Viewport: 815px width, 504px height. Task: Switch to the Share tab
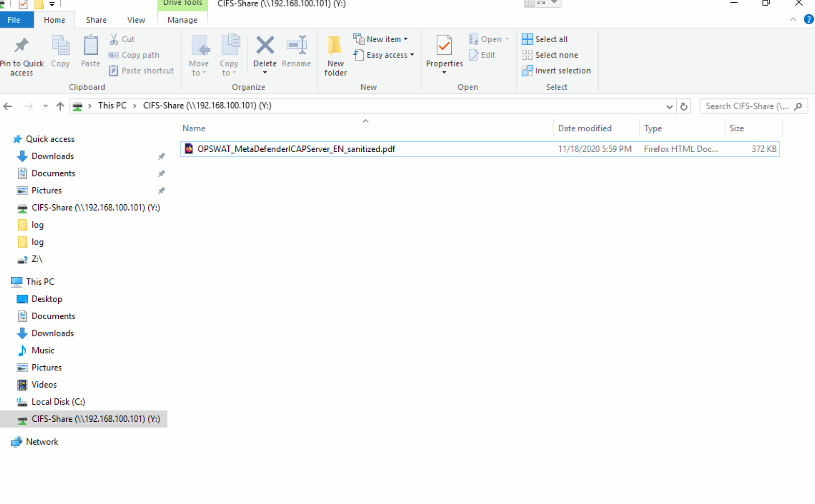(96, 20)
